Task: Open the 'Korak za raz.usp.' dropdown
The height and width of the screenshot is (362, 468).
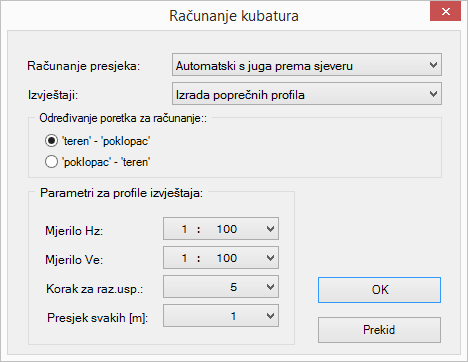Action: [221, 287]
